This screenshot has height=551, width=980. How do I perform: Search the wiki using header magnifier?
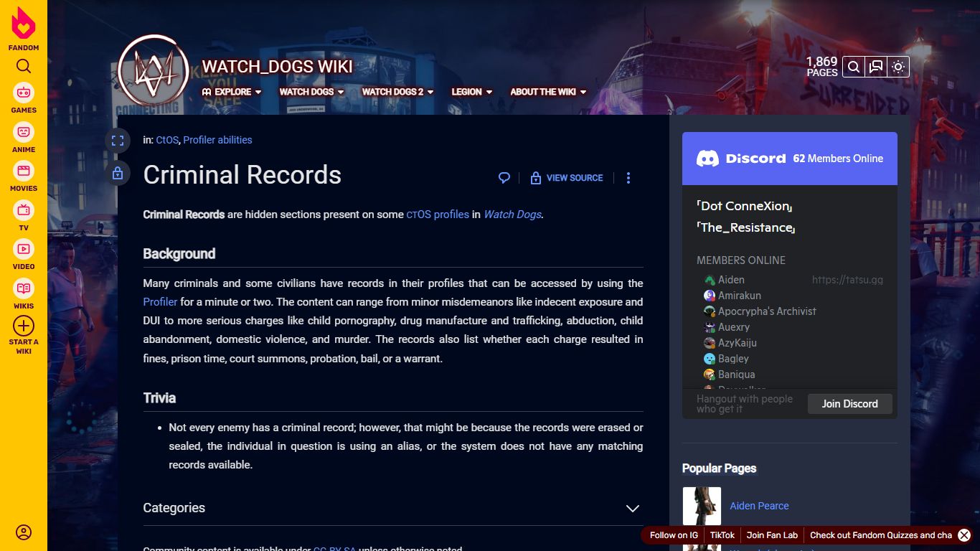pyautogui.click(x=854, y=67)
